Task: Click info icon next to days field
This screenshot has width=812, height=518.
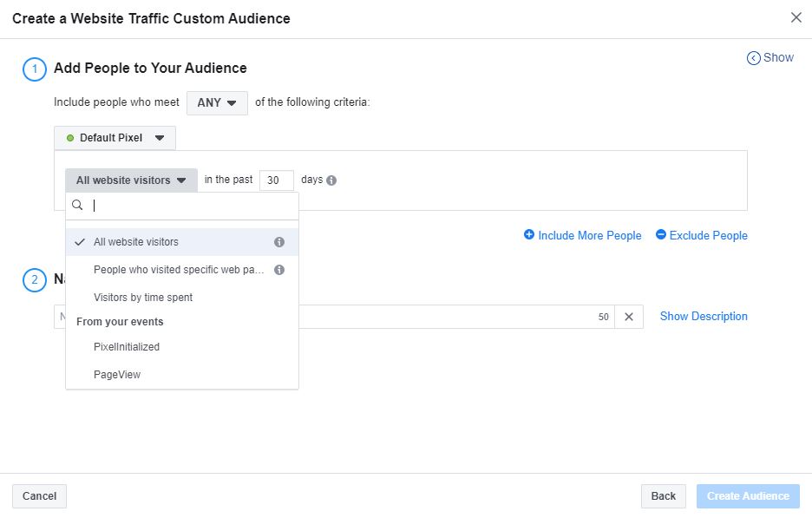Action: click(x=331, y=180)
